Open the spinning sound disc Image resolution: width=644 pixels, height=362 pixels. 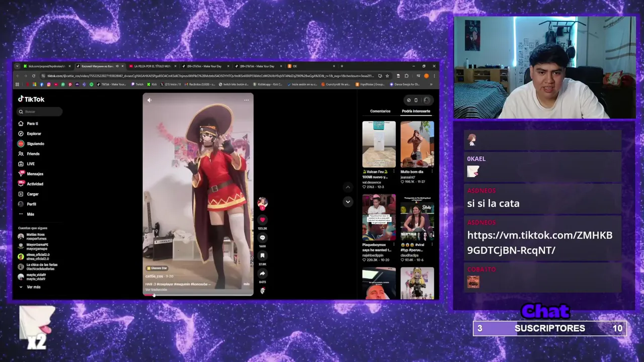pyautogui.click(x=262, y=291)
